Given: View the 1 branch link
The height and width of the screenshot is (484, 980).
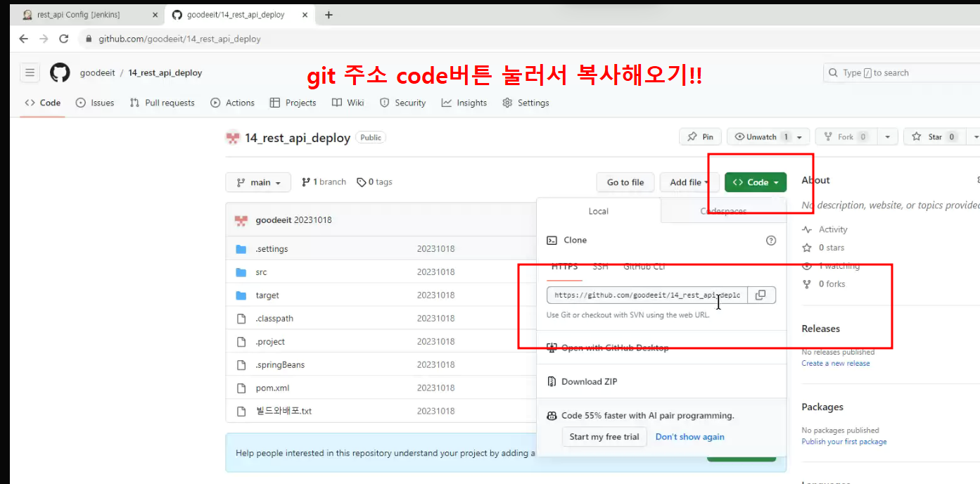Looking at the screenshot, I should click(324, 182).
